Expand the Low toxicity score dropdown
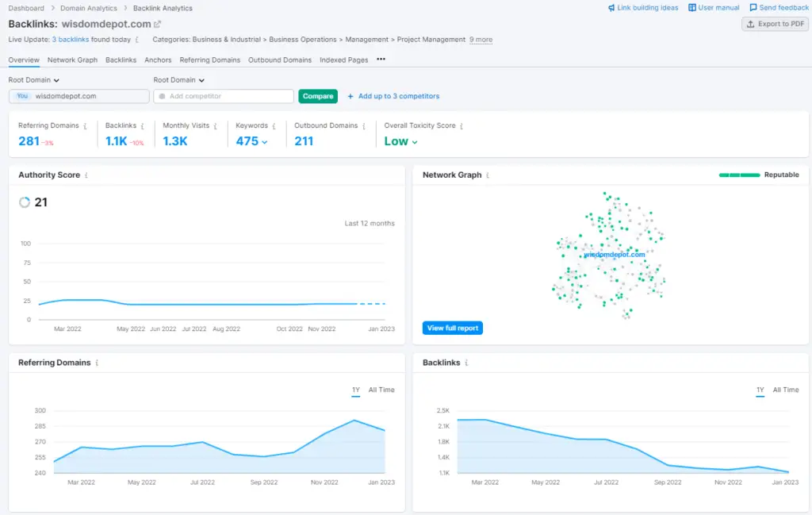812x515 pixels. (400, 141)
